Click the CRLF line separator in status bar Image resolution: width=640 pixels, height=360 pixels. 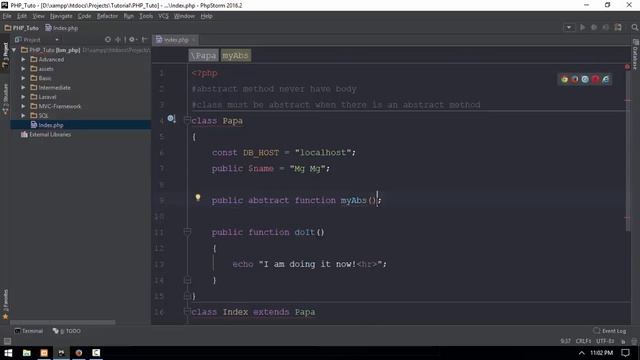point(583,341)
